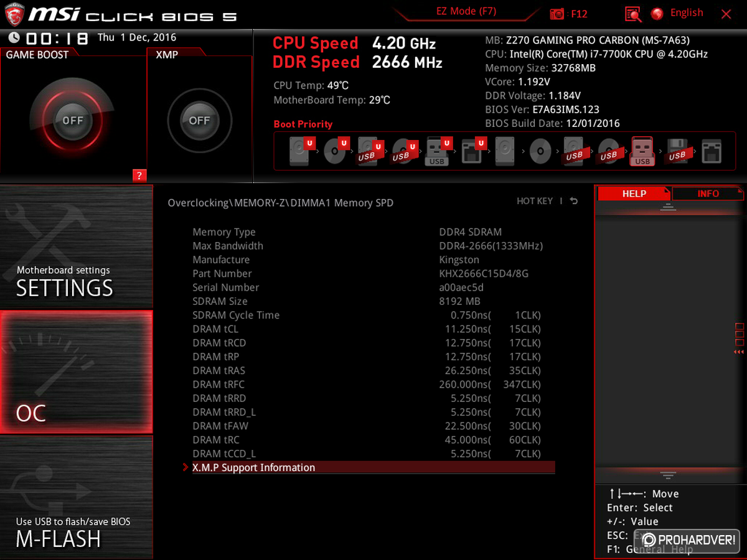
Task: Change language via the English label
Action: (687, 13)
